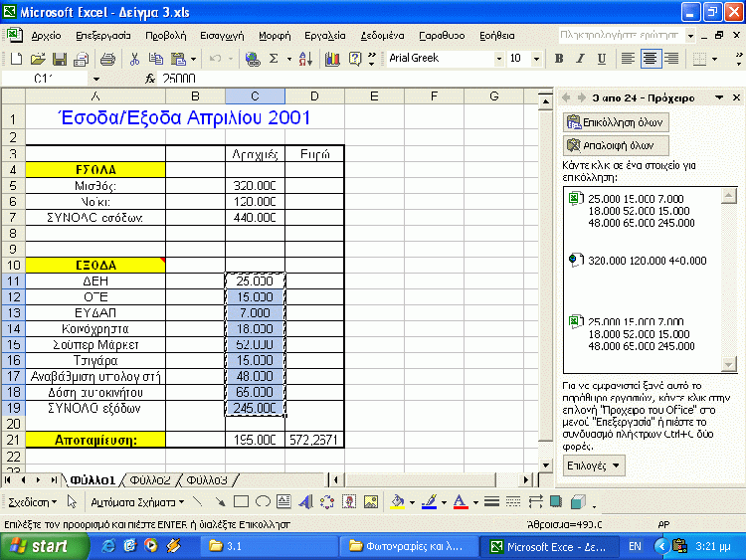Click the help question input box

pos(621,35)
